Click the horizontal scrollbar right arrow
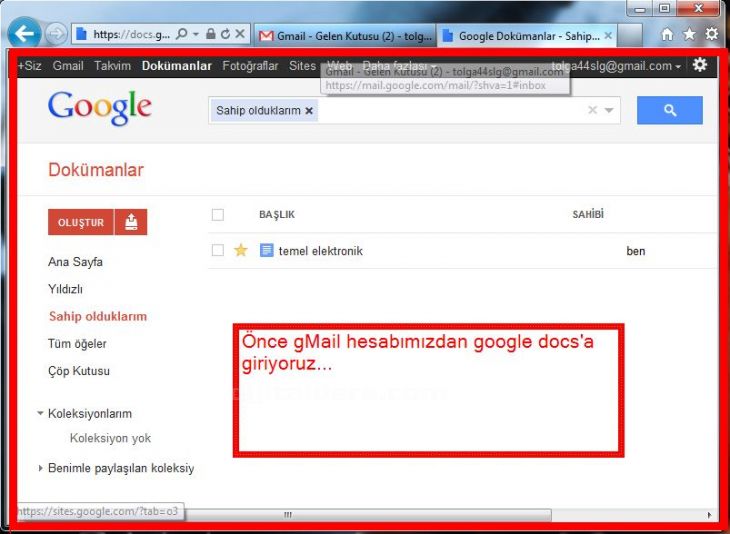 pyautogui.click(x=709, y=514)
